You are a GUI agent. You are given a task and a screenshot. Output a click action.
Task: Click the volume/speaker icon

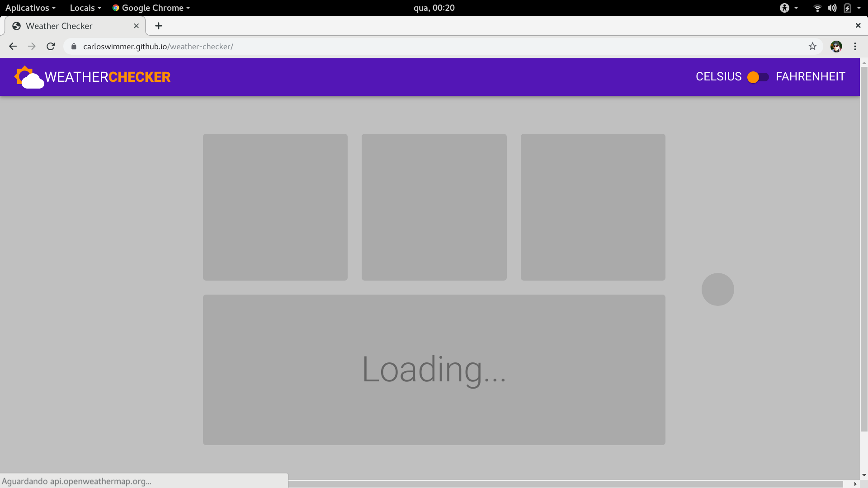point(830,8)
